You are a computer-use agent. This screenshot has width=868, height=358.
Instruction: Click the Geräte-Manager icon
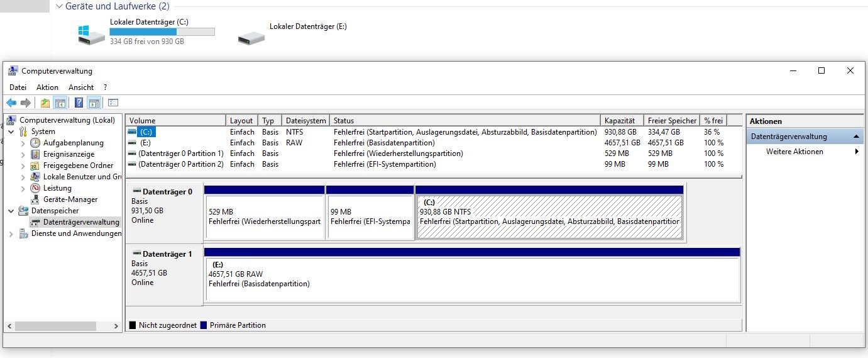point(36,199)
